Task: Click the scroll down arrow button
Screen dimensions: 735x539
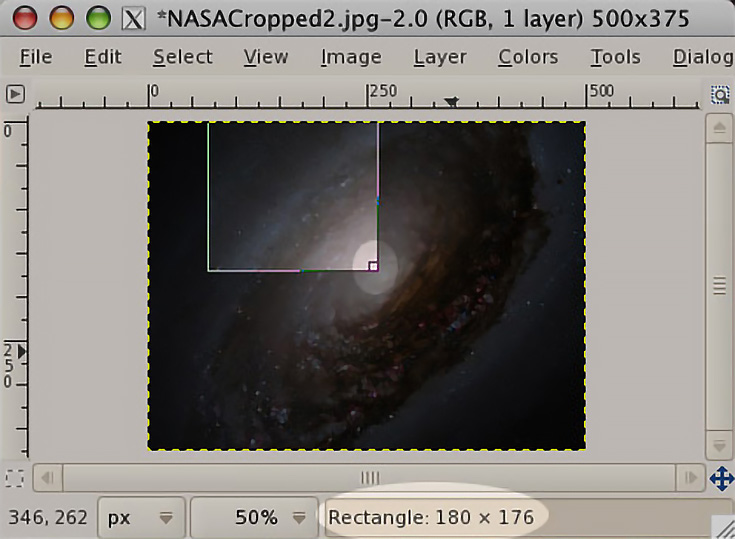Action: (720, 445)
